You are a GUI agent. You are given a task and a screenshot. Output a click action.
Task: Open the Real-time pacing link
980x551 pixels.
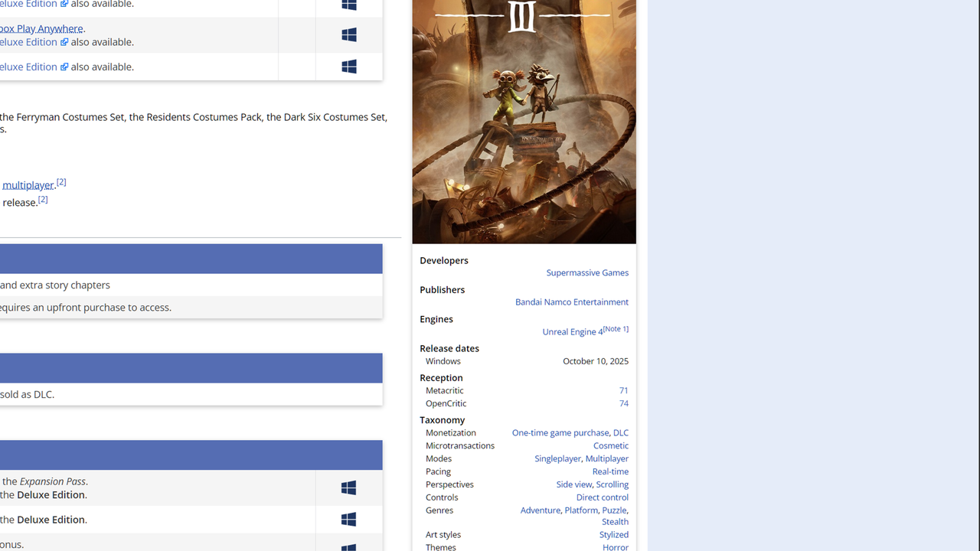610,472
